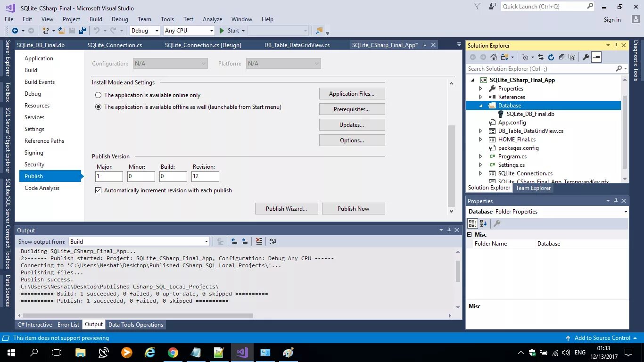Click the Pending Changes Filter clock icon
This screenshot has width=644, height=362.
tap(525, 57)
